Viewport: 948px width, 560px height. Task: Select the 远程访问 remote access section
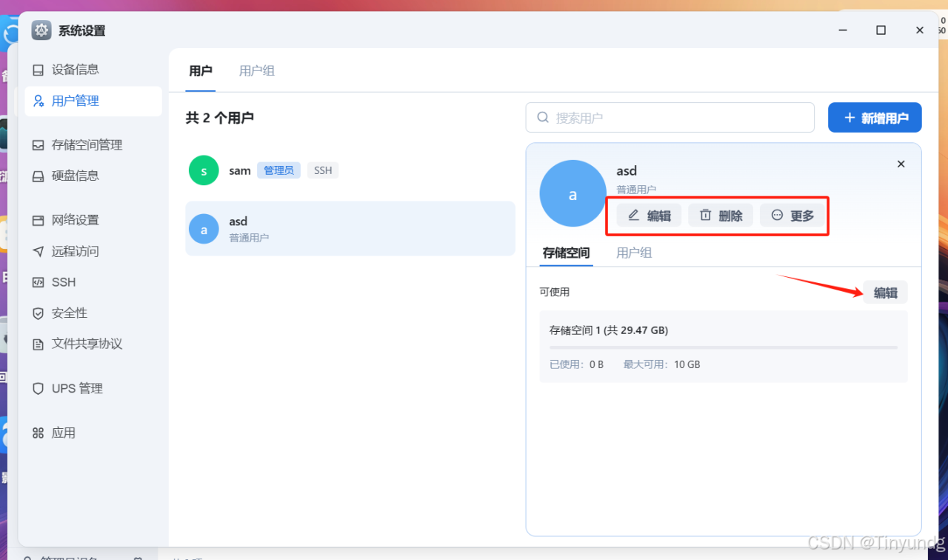click(70, 250)
